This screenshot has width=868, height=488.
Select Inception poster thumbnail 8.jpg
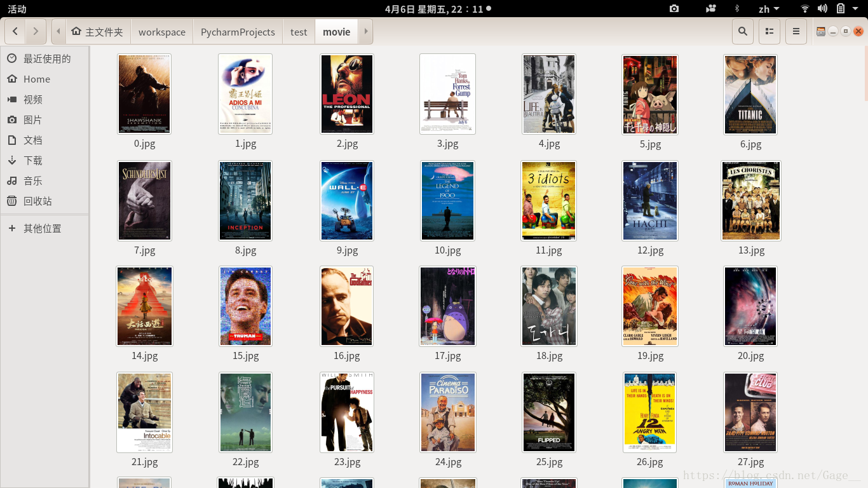(245, 201)
